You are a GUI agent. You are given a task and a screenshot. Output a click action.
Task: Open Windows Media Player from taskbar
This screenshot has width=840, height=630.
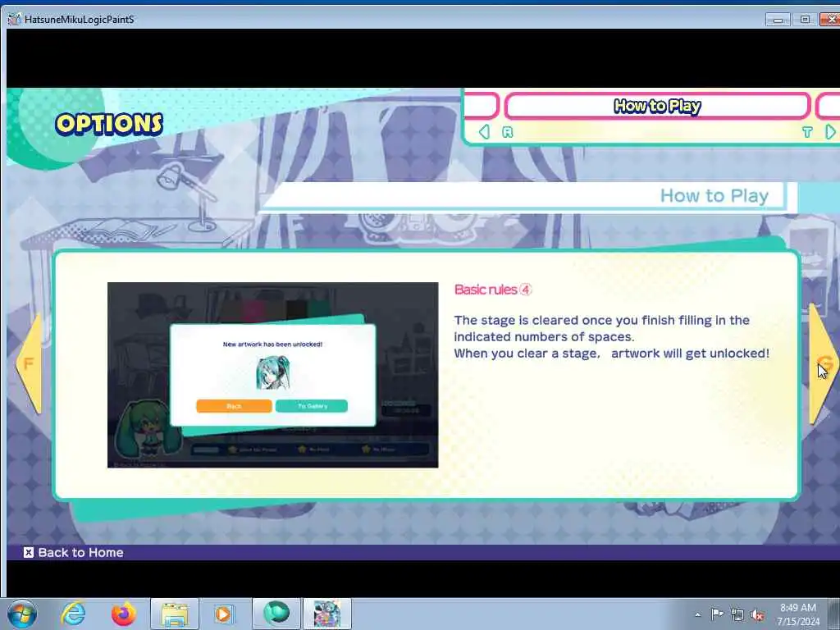click(223, 614)
